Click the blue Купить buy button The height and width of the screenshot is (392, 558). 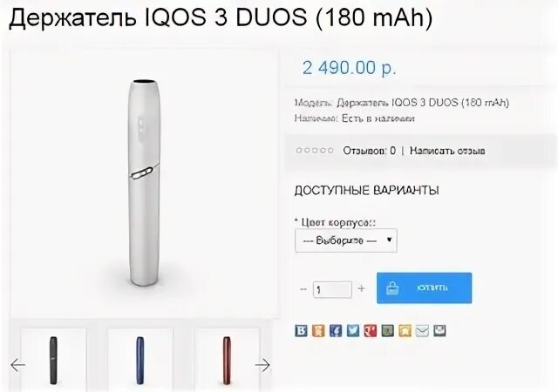425,288
